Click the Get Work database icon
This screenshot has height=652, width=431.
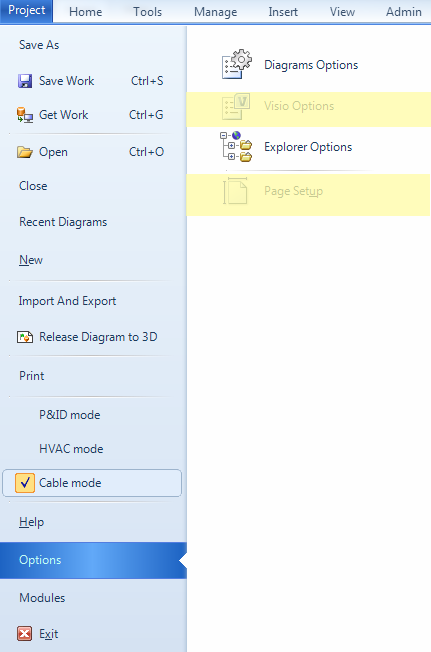(25, 115)
